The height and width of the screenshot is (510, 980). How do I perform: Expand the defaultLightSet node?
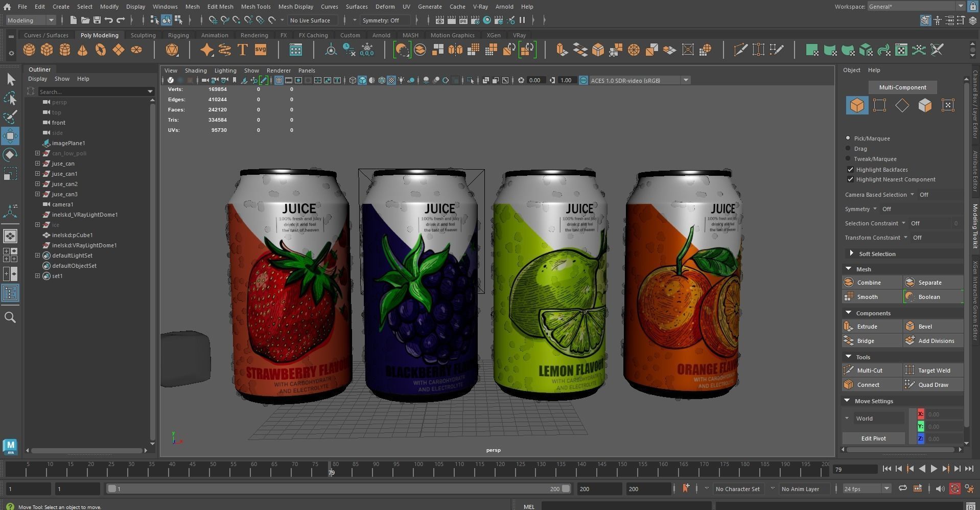pos(37,256)
